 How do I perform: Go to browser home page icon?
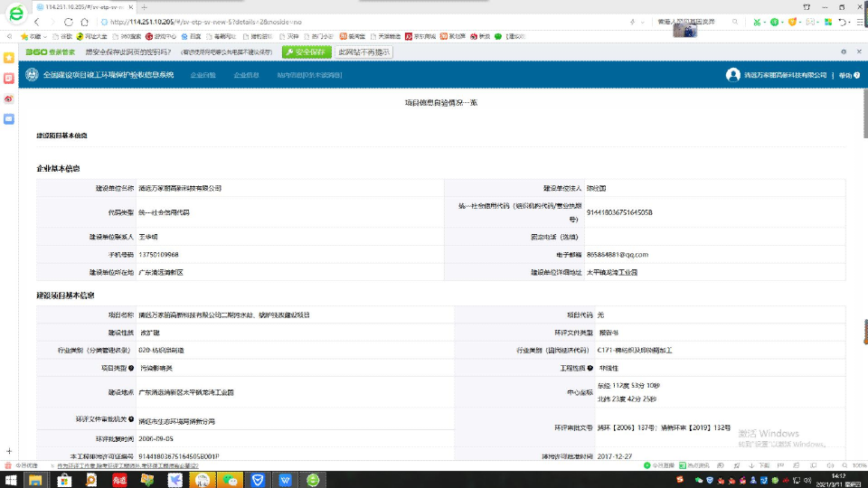(x=85, y=22)
